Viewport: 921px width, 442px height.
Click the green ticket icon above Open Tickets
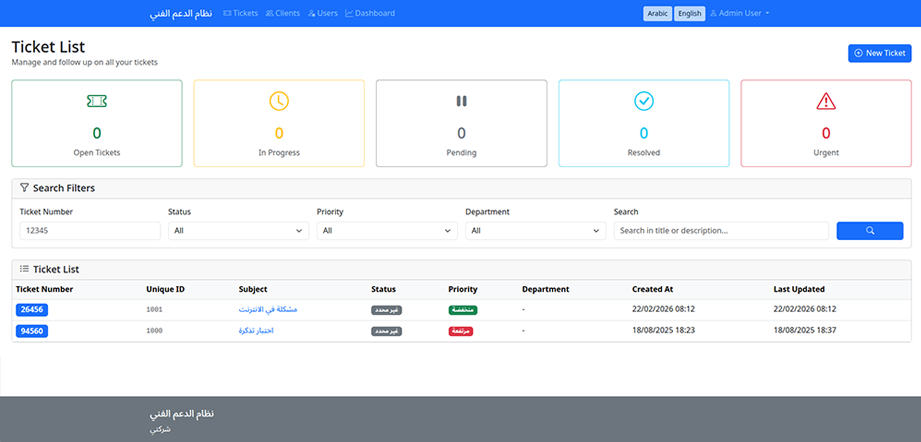coord(97,101)
